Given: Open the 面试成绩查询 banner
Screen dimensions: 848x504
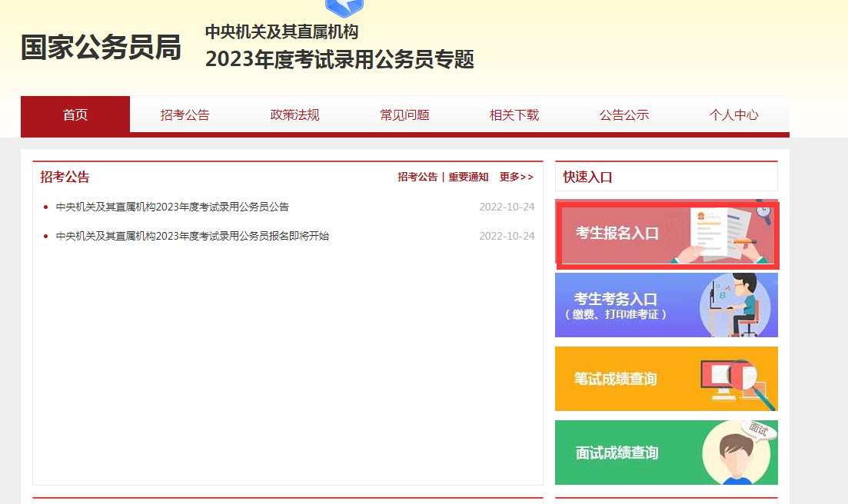Looking at the screenshot, I should (667, 453).
